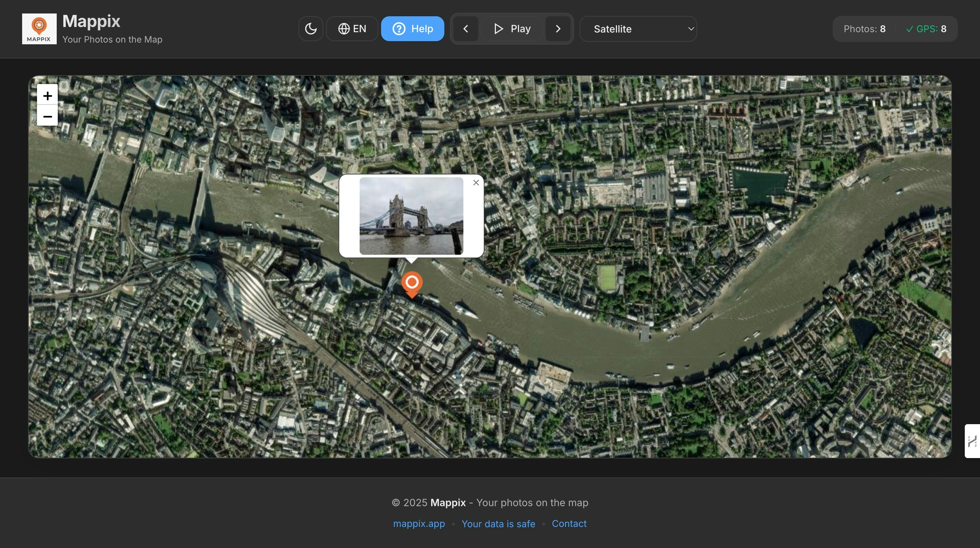Viewport: 980px width, 548px height.
Task: Check the Photos: 8 counter
Action: 865,28
